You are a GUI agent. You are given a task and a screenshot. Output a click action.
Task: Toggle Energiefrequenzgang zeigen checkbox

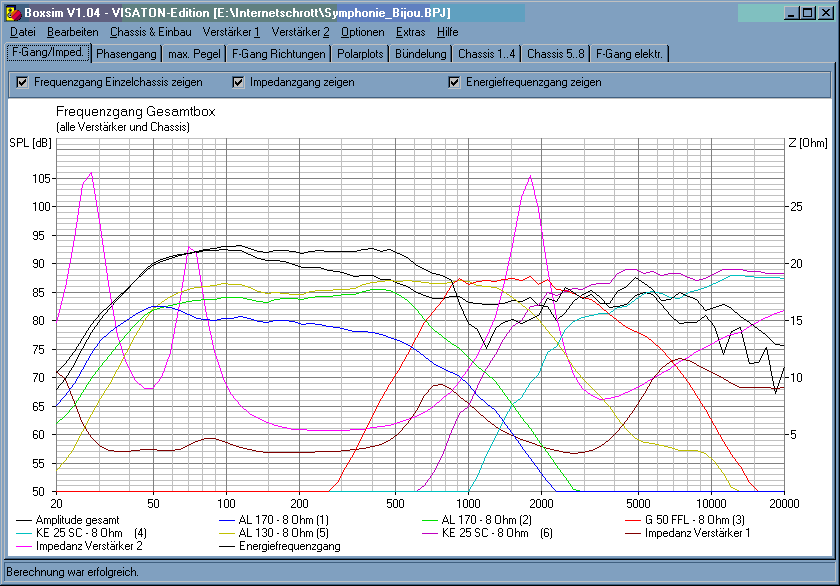(x=454, y=82)
